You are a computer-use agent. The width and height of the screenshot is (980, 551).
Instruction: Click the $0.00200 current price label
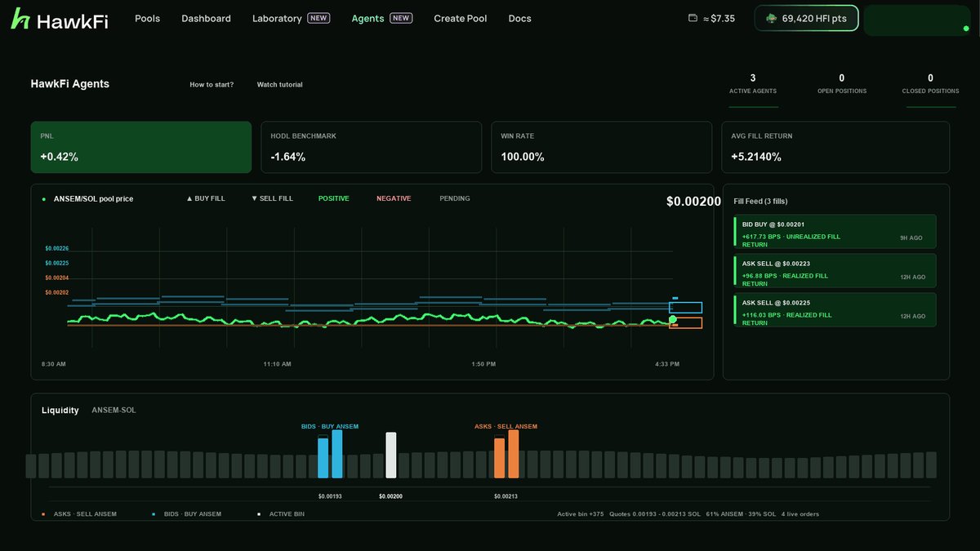coord(693,202)
